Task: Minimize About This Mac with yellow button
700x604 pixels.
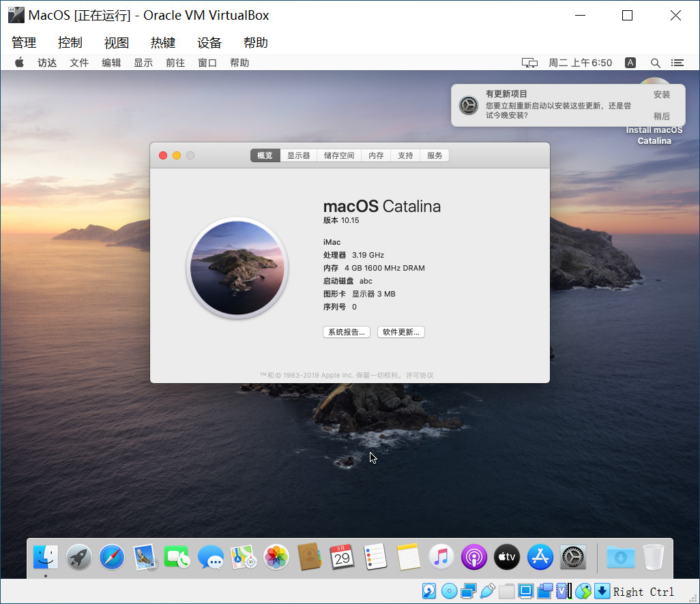Action: 177,155
